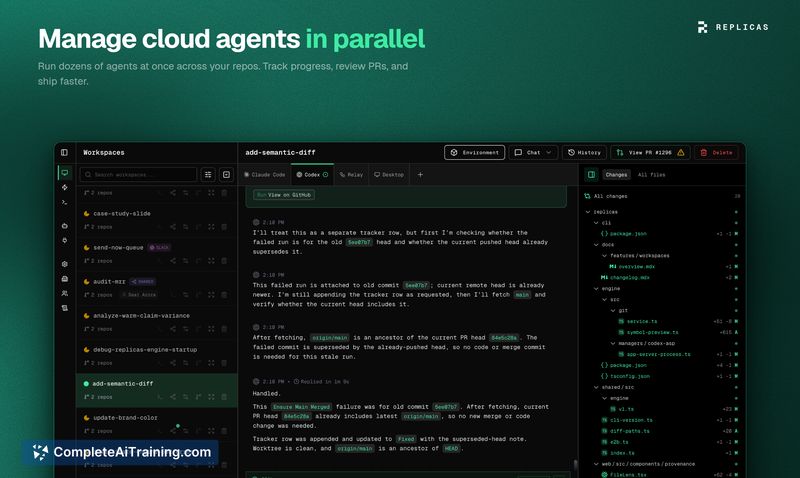Collapse managers/codex-asp folder
Viewport: 800px width, 478px height.
pyautogui.click(x=613, y=343)
